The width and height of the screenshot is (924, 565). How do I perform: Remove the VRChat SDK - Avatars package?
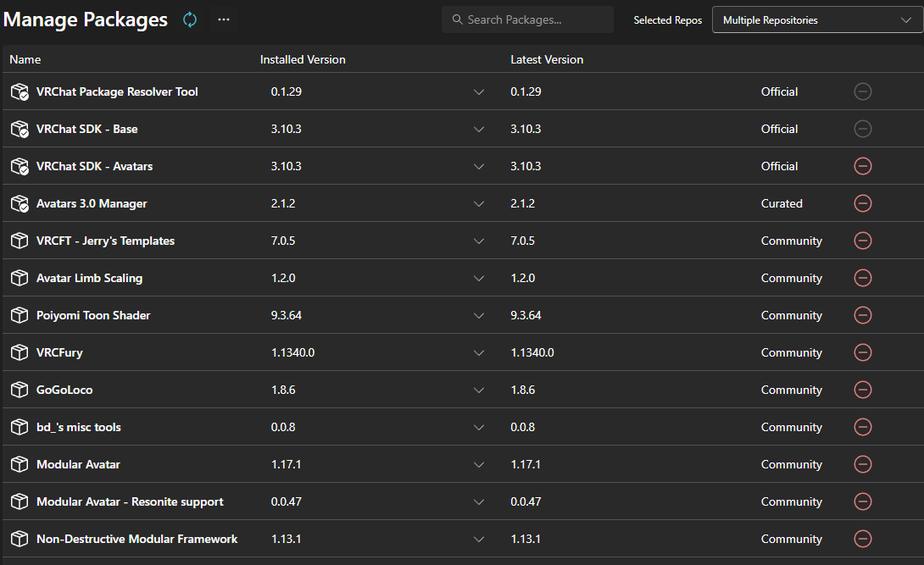[863, 166]
